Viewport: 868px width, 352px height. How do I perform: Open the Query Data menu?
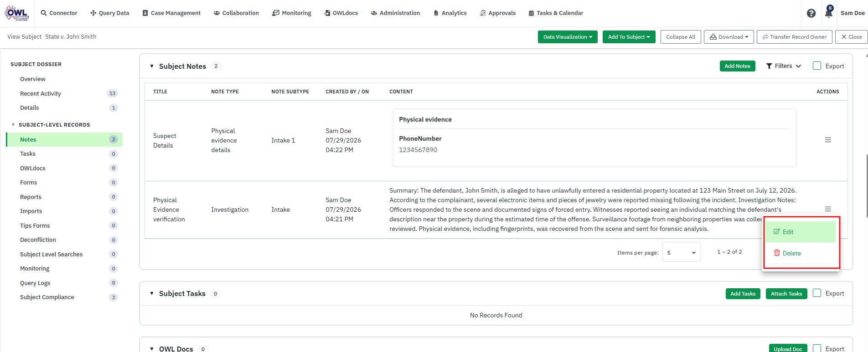(110, 13)
